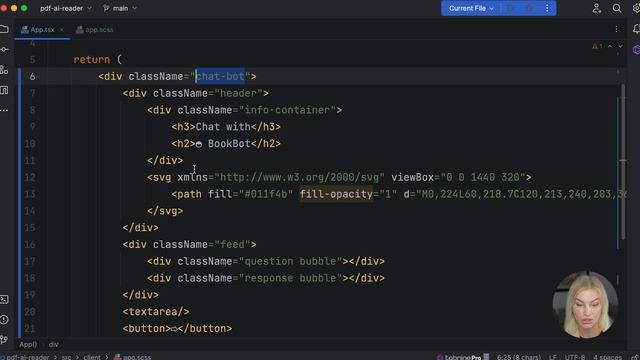The image size is (640, 360).
Task: Jump to next highlighted problem arrow
Action: click(x=620, y=47)
